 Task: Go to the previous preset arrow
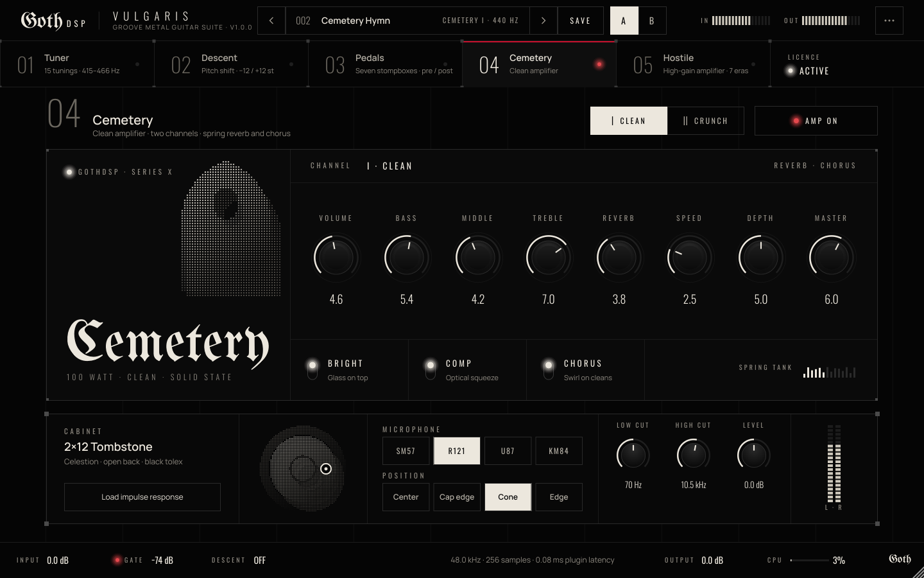coord(271,21)
